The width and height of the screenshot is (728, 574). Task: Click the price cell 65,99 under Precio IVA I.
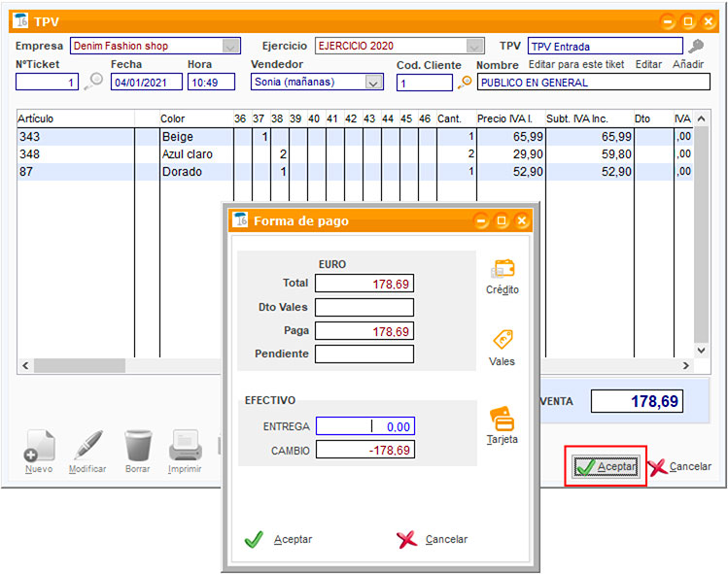pyautogui.click(x=510, y=137)
